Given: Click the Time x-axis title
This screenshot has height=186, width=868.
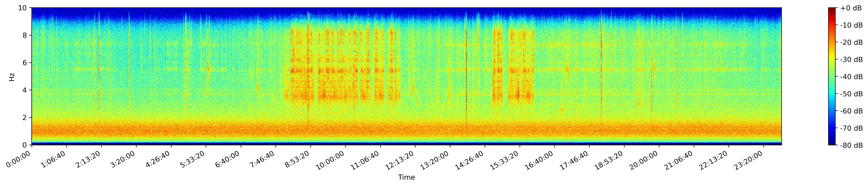Looking at the screenshot, I should (x=406, y=177).
